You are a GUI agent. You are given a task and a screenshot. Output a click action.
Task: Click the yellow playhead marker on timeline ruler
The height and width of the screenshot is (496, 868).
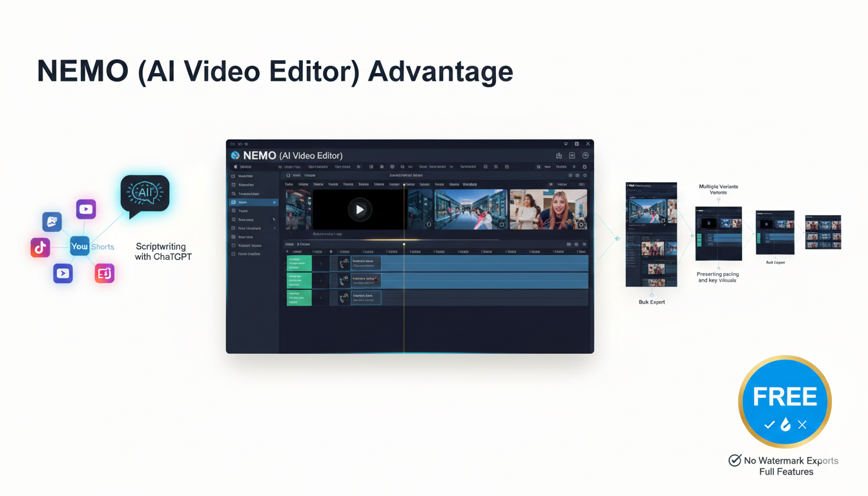tap(404, 244)
